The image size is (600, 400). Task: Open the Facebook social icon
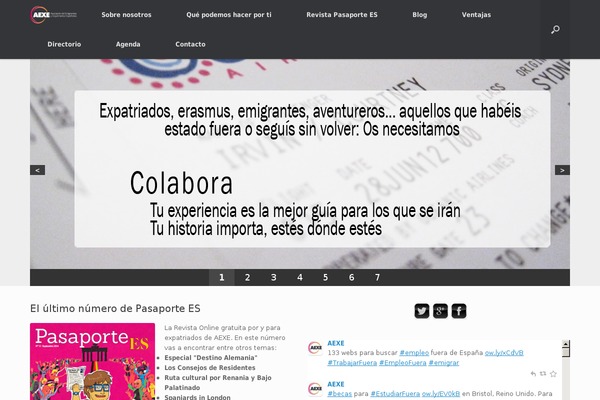459,311
